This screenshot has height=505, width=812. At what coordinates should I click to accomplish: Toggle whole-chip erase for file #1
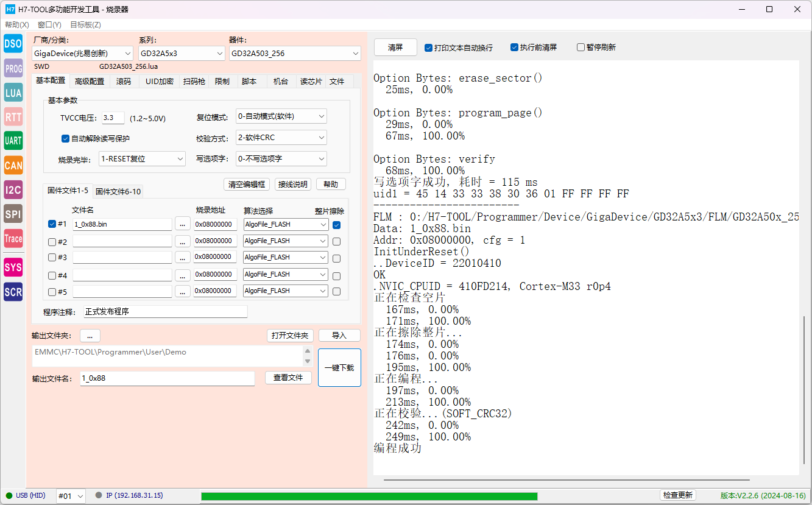click(x=337, y=225)
